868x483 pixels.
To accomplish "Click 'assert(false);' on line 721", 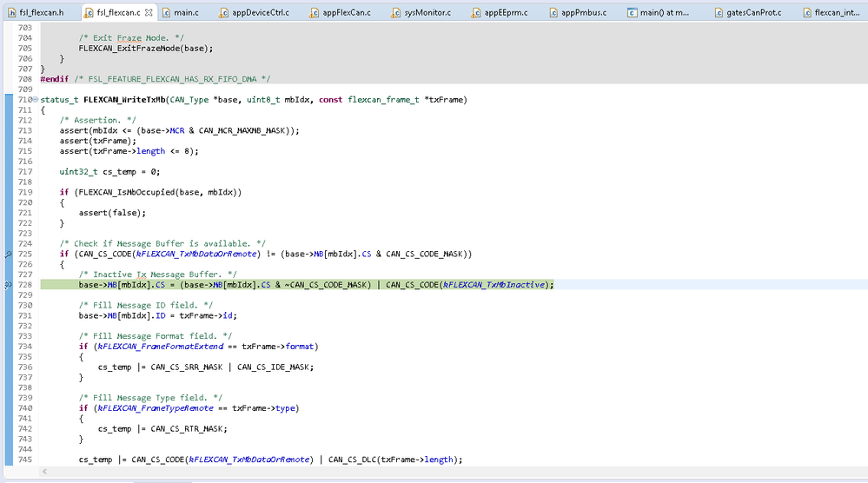I will (x=112, y=213).
